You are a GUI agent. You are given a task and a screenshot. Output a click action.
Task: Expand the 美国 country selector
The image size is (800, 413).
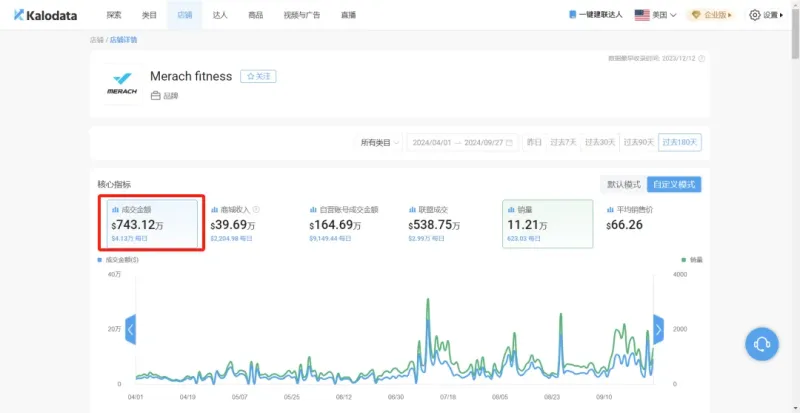click(x=656, y=15)
